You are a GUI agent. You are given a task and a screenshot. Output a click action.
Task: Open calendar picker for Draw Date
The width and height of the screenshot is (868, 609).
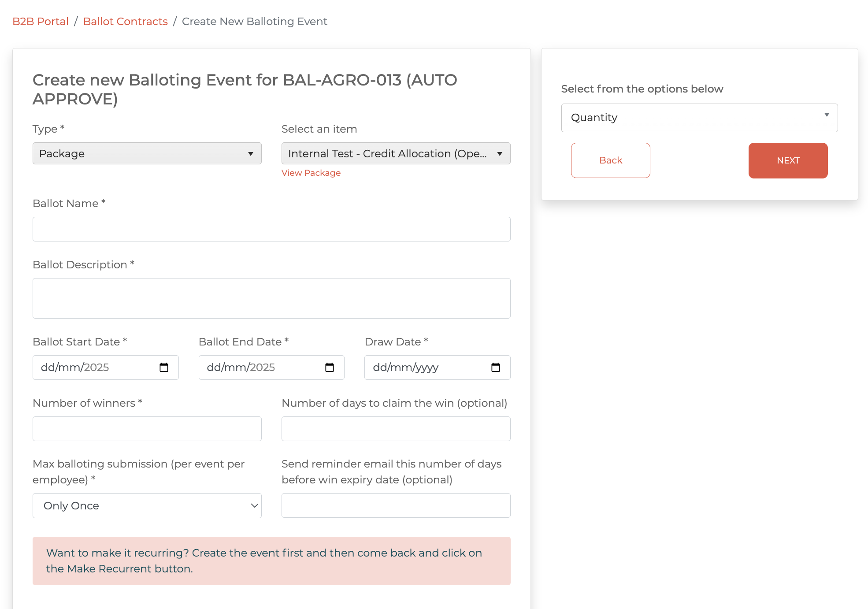click(x=496, y=368)
